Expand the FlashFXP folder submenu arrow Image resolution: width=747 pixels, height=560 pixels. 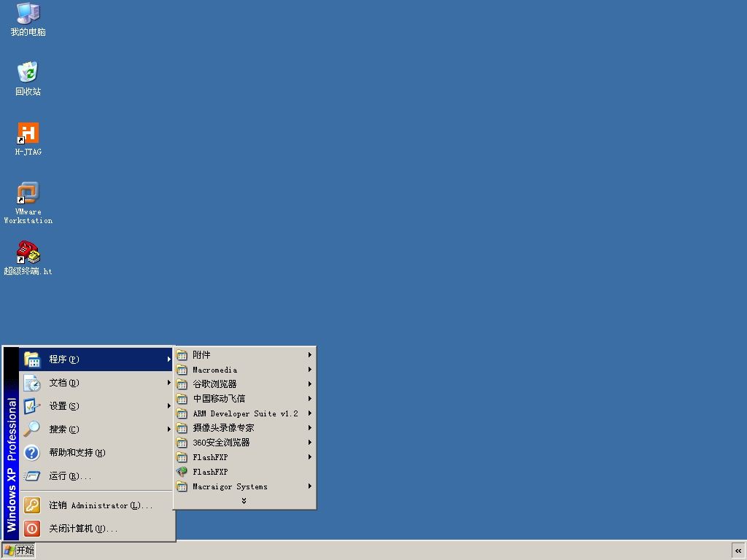[x=309, y=457]
